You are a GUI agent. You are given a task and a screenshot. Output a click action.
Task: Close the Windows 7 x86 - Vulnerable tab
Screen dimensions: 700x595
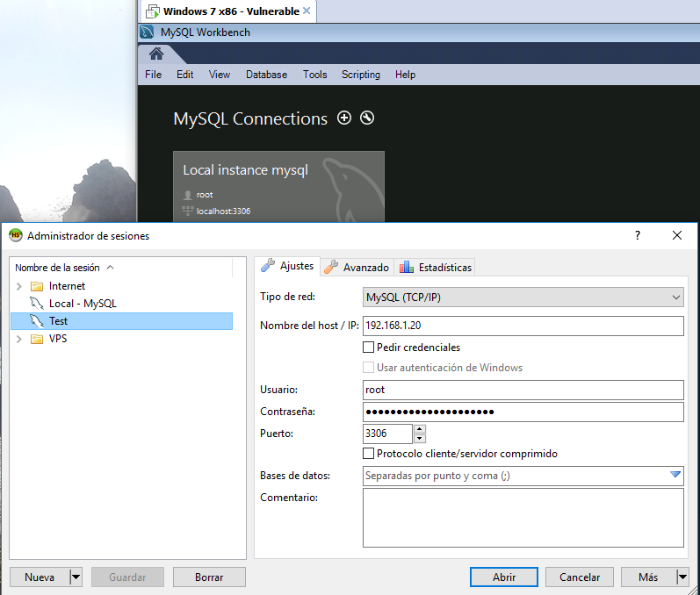pos(307,11)
